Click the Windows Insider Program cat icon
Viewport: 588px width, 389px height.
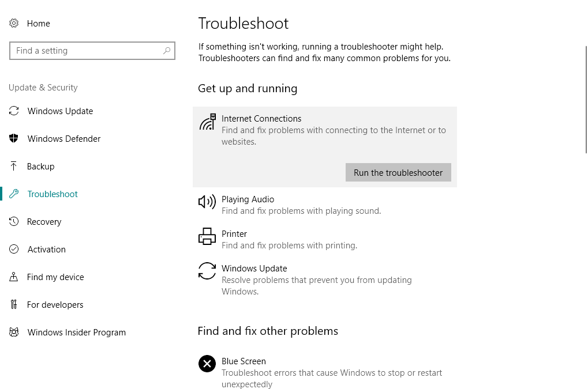pos(14,333)
